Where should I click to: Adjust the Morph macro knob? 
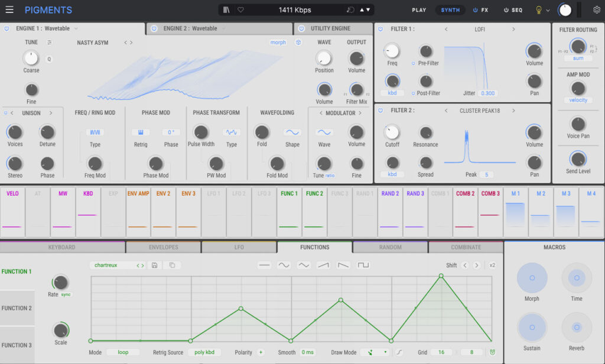[532, 278]
